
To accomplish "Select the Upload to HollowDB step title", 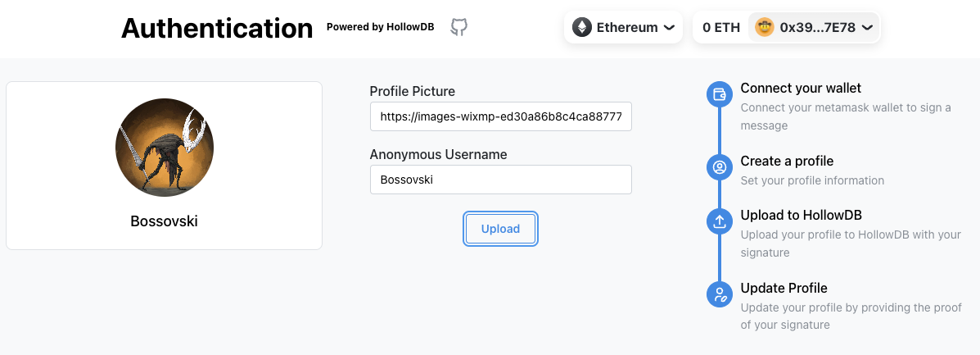I will click(x=801, y=215).
